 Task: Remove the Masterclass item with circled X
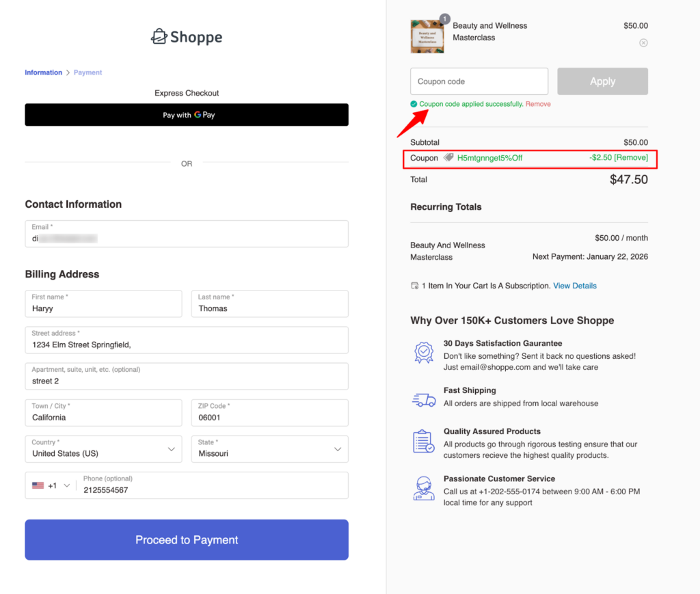coord(643,43)
